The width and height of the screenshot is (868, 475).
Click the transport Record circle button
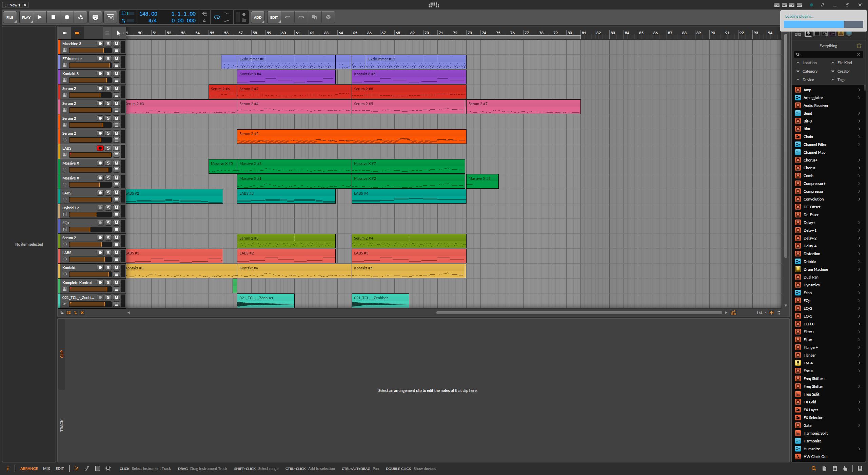tap(67, 17)
